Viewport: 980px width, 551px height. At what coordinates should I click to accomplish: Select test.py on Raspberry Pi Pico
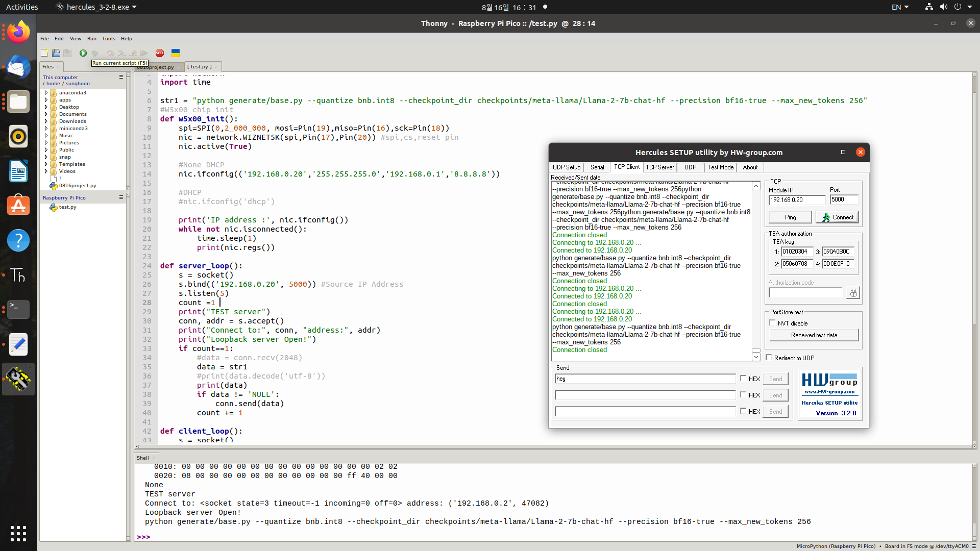pos(67,207)
